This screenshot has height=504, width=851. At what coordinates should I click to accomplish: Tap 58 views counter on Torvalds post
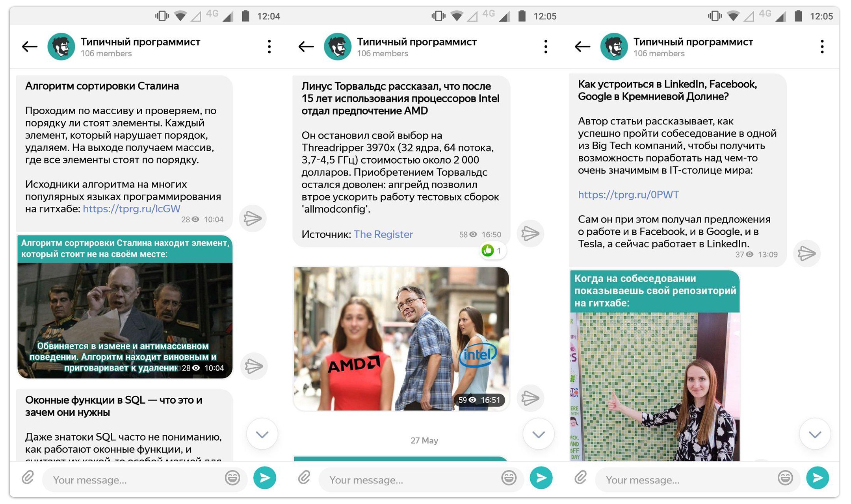tap(468, 235)
